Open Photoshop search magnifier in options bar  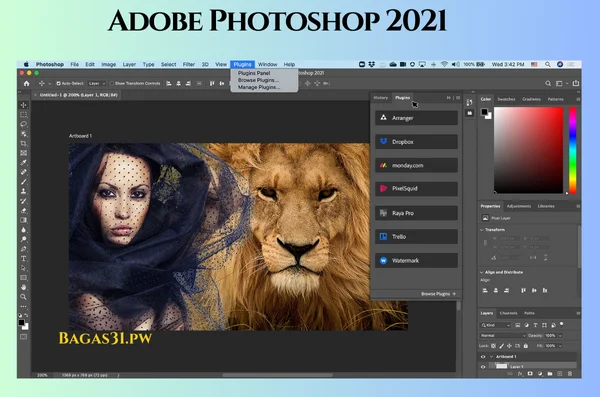tap(548, 83)
